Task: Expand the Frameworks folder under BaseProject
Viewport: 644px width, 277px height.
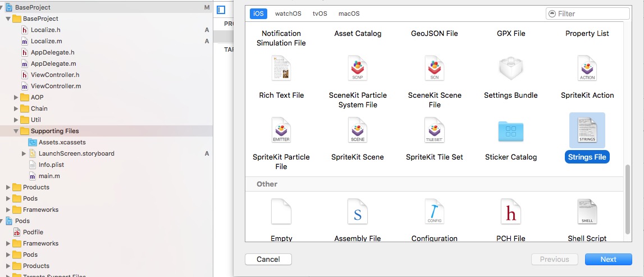Action: coord(8,210)
